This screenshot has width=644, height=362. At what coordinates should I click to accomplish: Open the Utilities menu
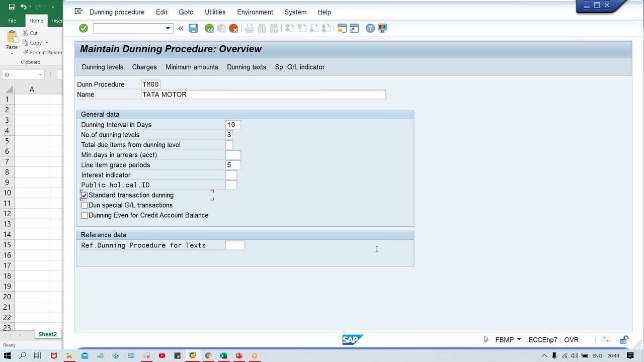(x=215, y=12)
